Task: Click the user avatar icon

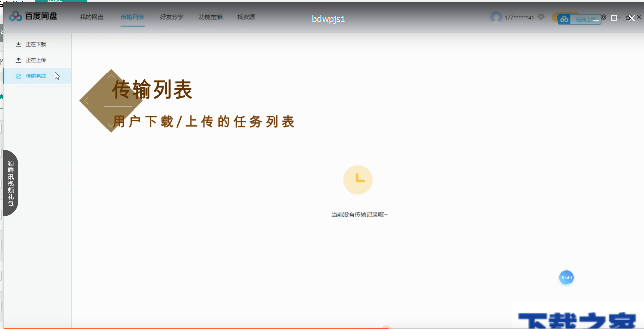Action: tap(496, 17)
